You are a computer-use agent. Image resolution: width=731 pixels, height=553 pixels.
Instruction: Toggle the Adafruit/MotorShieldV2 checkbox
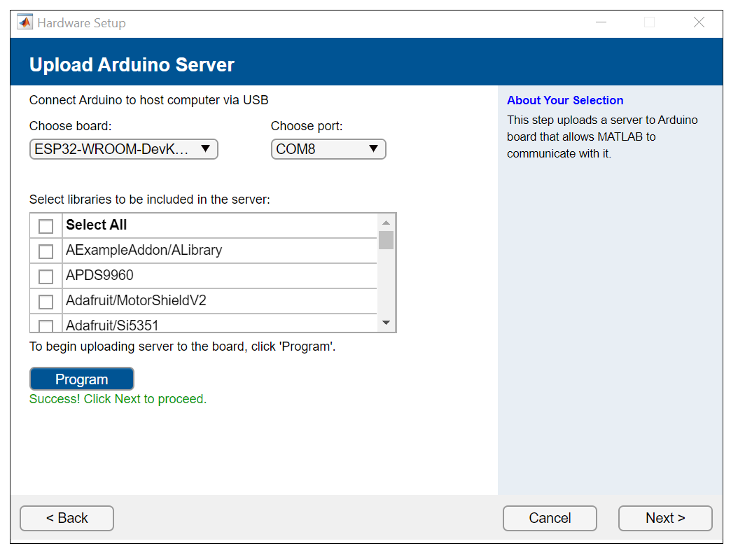coord(46,302)
